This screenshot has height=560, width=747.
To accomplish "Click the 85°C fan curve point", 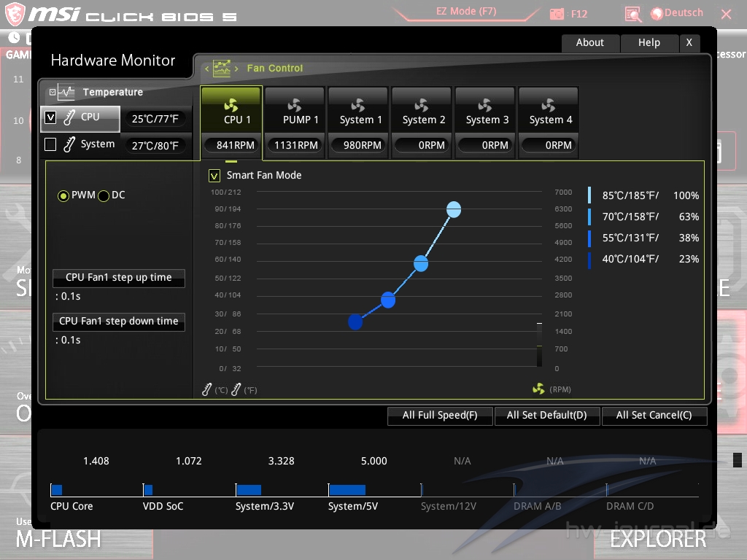I will click(x=454, y=209).
